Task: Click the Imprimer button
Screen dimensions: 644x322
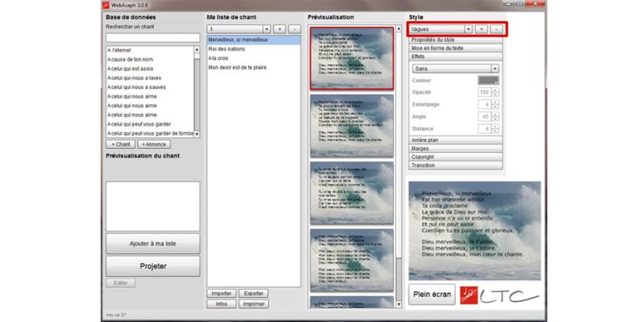Action: [x=253, y=304]
